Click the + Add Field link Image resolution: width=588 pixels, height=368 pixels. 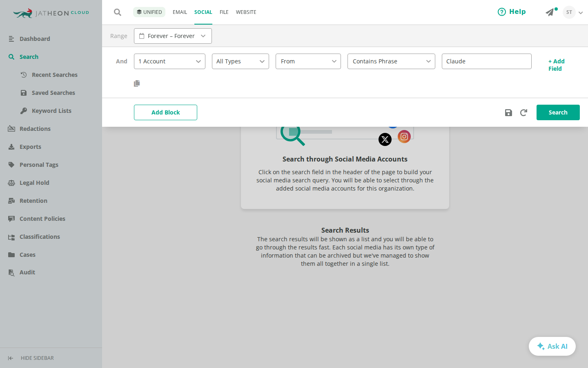tap(556, 65)
